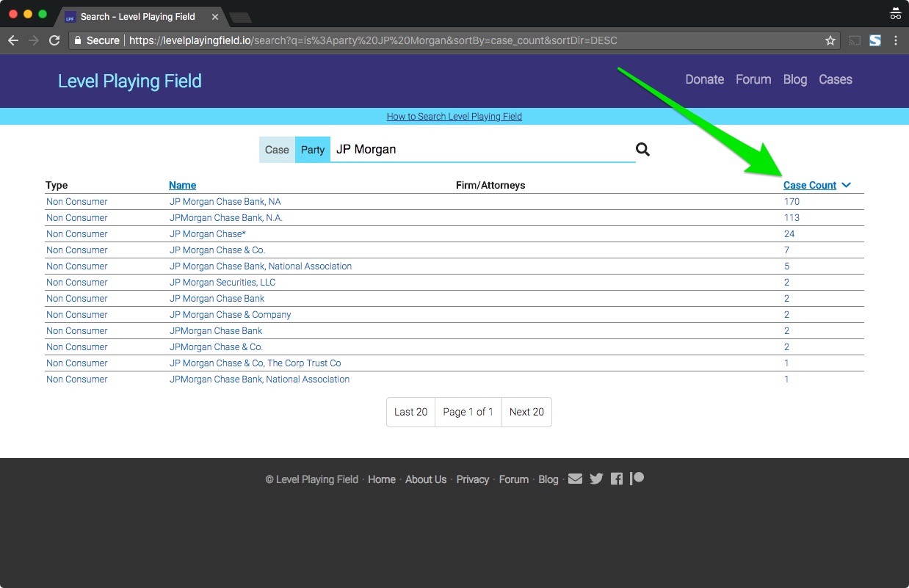Open How to Search Level Playing Field
This screenshot has height=588, width=909.
pos(454,116)
